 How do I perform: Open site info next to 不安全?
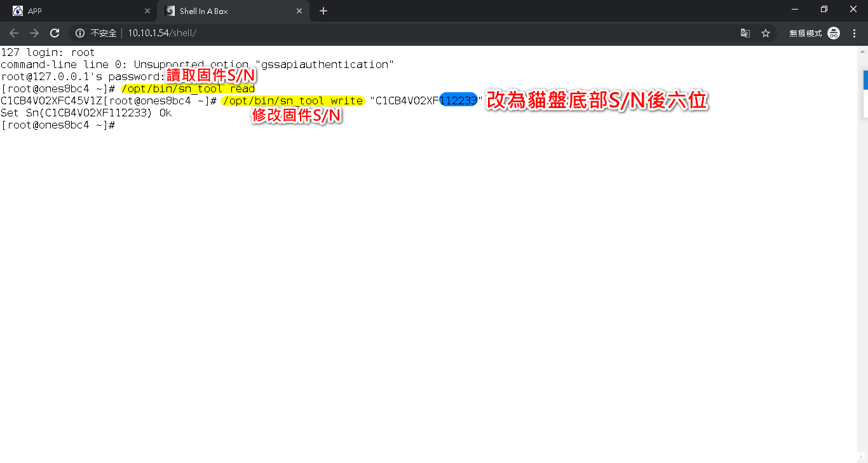pyautogui.click(x=80, y=33)
